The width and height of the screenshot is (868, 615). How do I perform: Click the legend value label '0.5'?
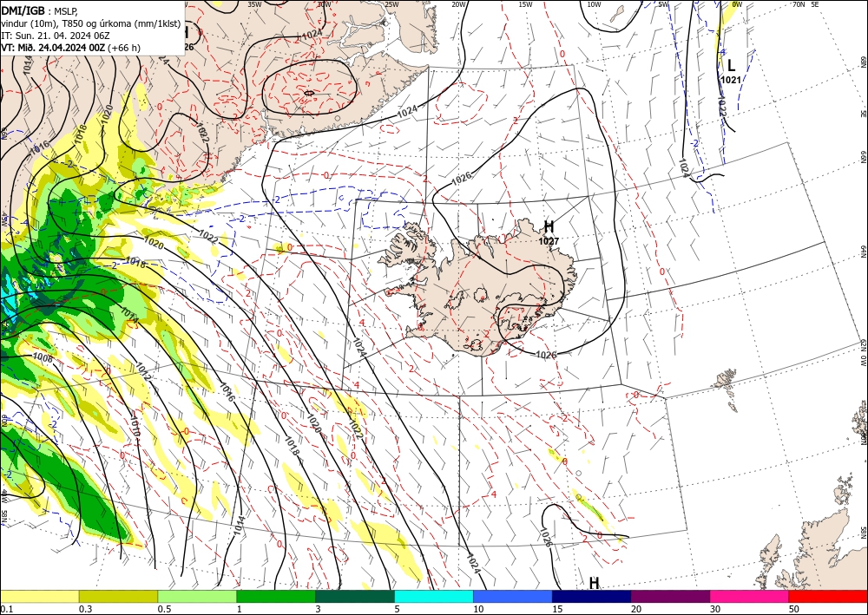coord(164,609)
